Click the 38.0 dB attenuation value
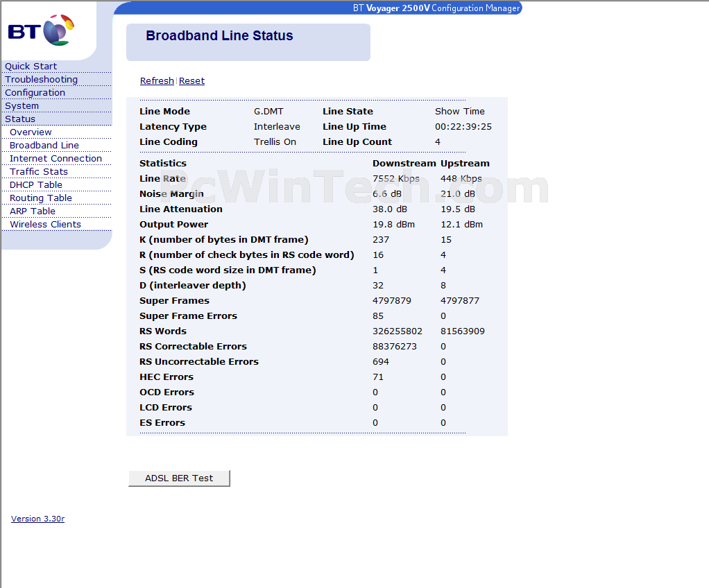709x588 pixels. (390, 209)
